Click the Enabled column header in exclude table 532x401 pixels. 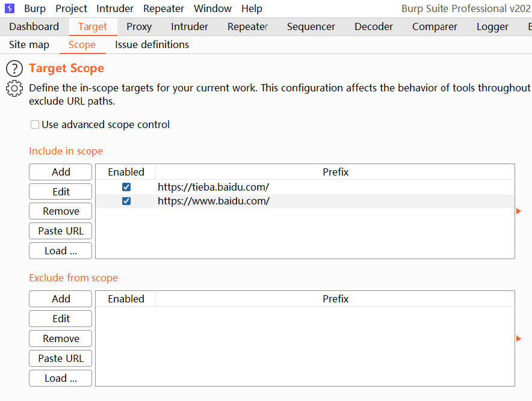click(126, 299)
